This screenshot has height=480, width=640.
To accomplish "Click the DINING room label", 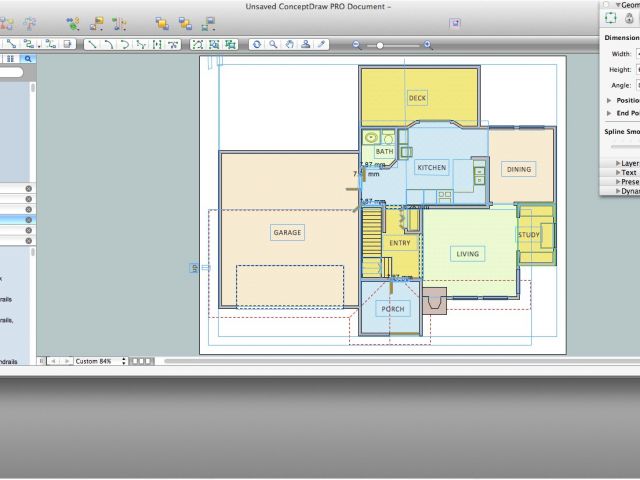I will click(518, 169).
